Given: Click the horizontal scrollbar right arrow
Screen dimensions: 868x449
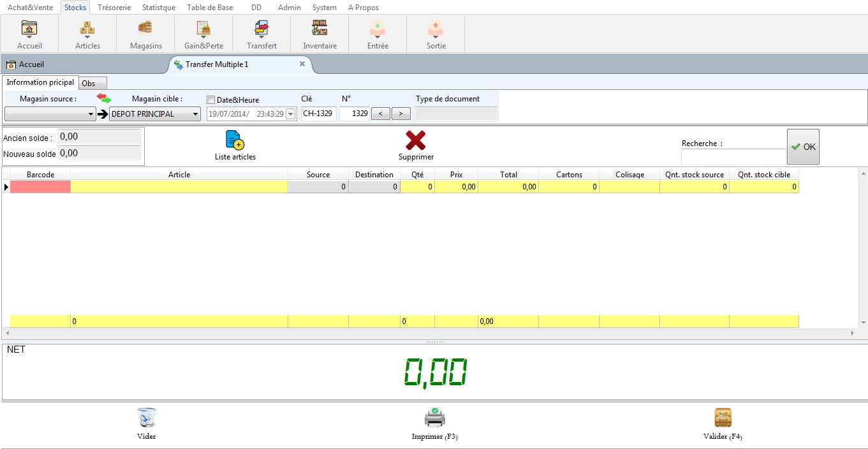Looking at the screenshot, I should 853,333.
